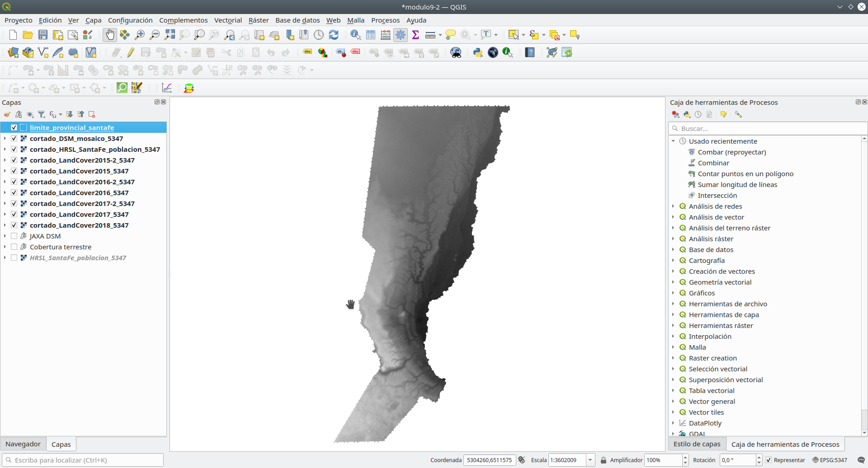Click Zoom Full extent icon
The height and width of the screenshot is (468, 868).
(170, 35)
